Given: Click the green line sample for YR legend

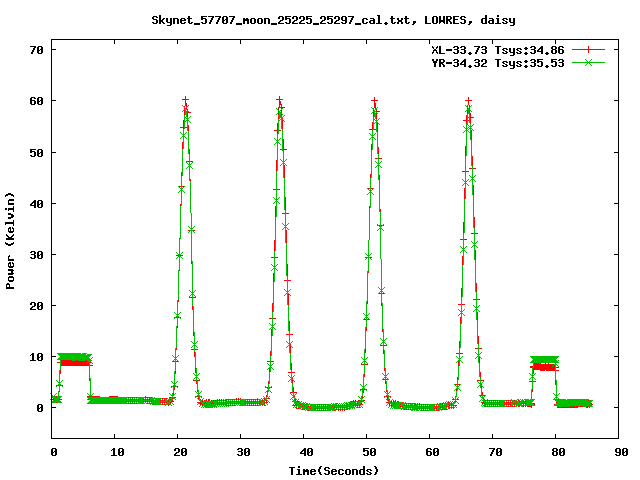Looking at the screenshot, I should click(x=588, y=62).
